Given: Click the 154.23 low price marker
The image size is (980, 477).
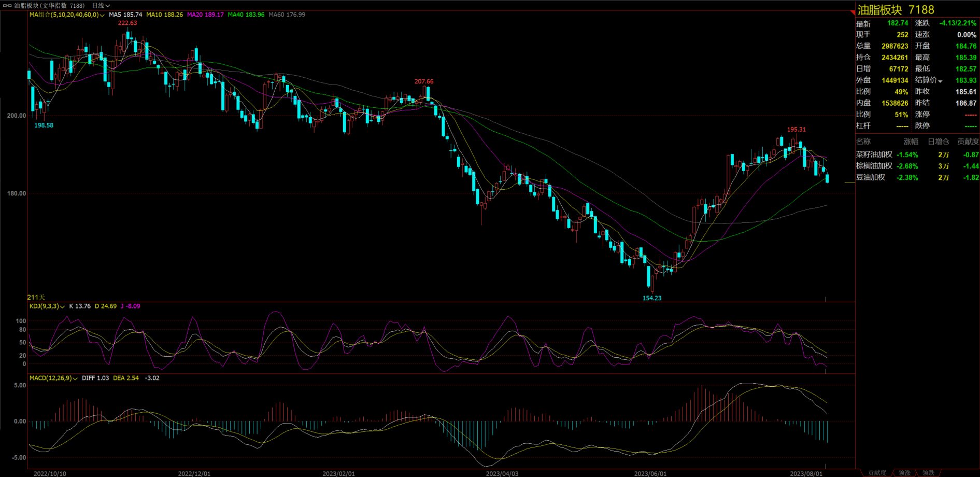Looking at the screenshot, I should pyautogui.click(x=652, y=298).
